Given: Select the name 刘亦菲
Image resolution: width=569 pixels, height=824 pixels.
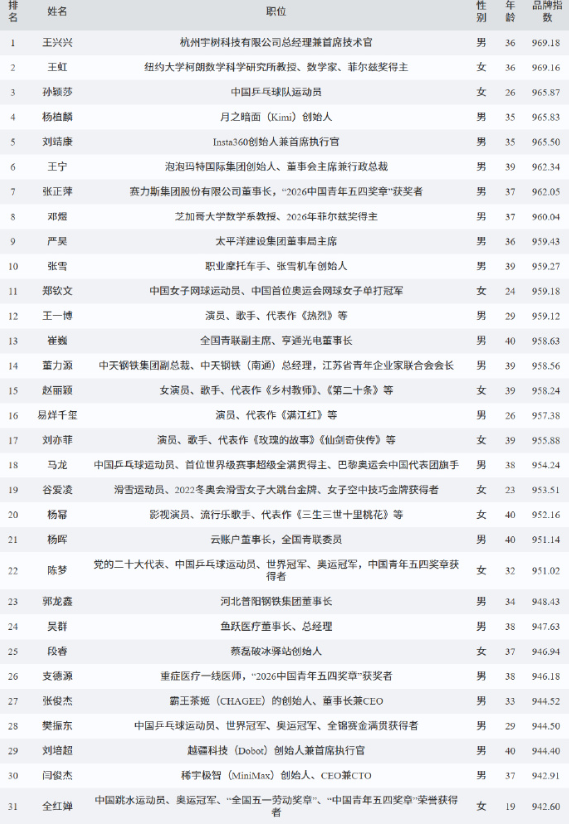Looking at the screenshot, I should point(57,440).
